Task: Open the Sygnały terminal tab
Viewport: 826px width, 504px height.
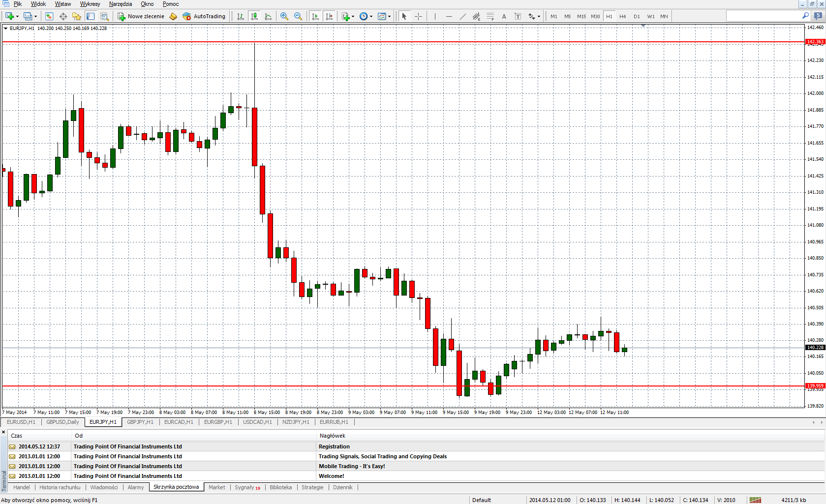Action: click(x=247, y=487)
